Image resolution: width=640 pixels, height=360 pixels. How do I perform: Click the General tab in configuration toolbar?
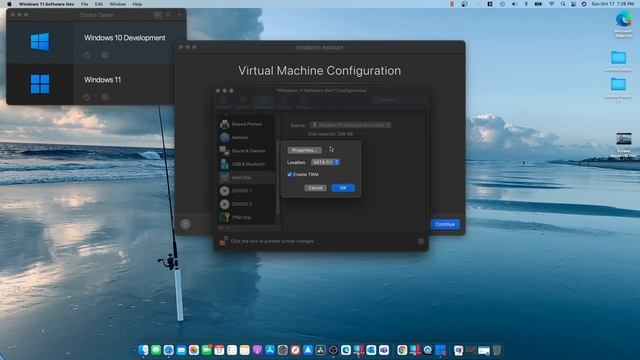click(224, 102)
